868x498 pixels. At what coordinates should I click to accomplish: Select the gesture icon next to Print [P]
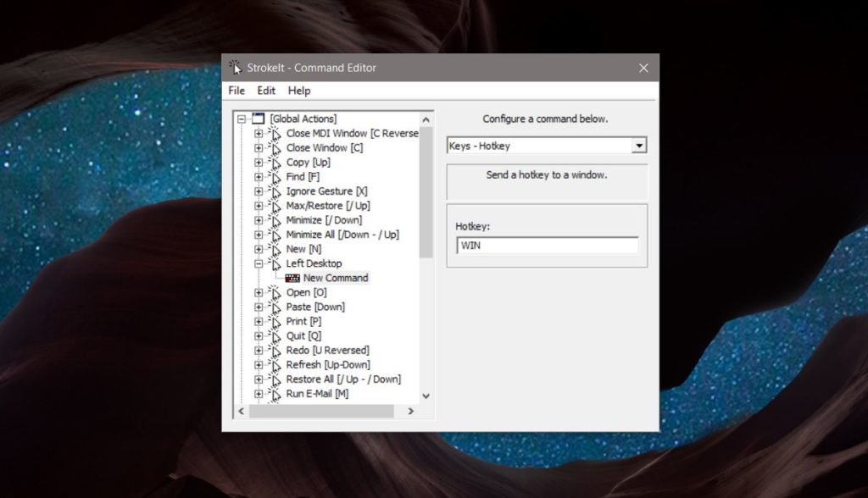click(x=277, y=321)
